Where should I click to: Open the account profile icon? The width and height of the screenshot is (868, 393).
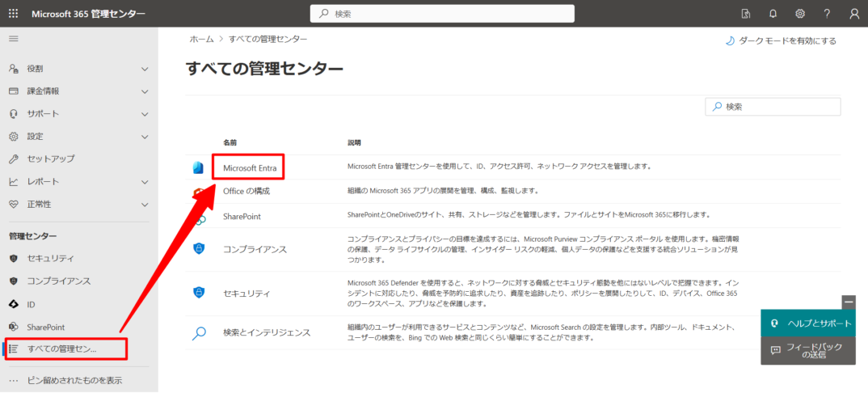(x=854, y=14)
